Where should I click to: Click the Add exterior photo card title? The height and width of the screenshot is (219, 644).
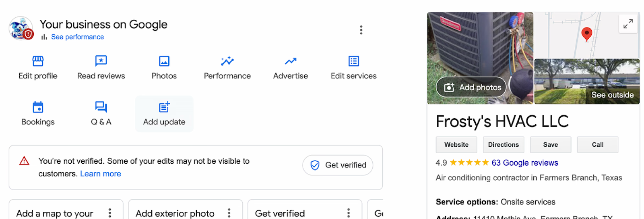click(175, 213)
